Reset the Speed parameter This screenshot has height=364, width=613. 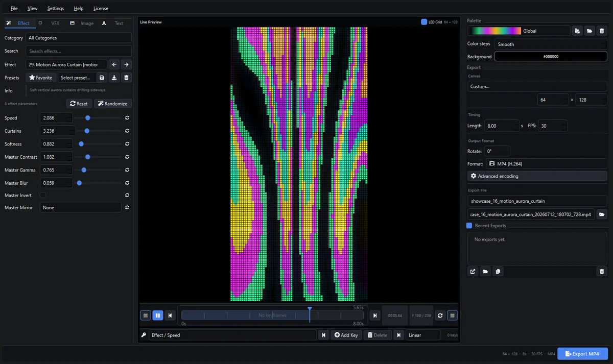pos(127,118)
